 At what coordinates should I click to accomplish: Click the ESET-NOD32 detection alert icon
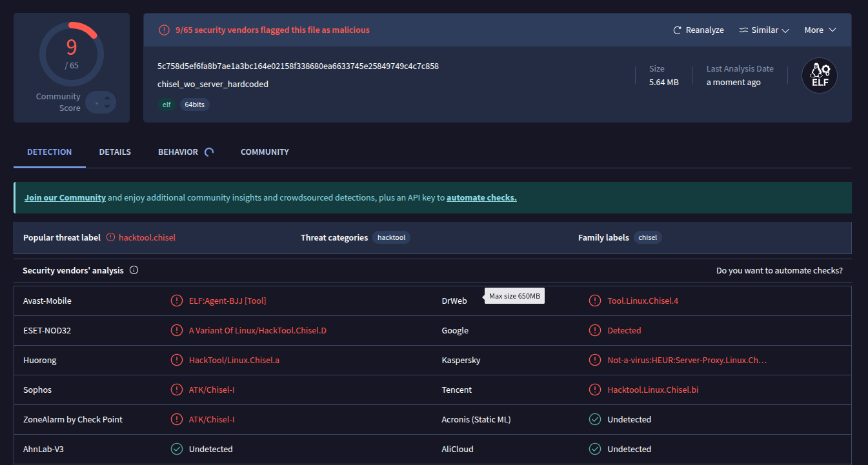(x=176, y=330)
